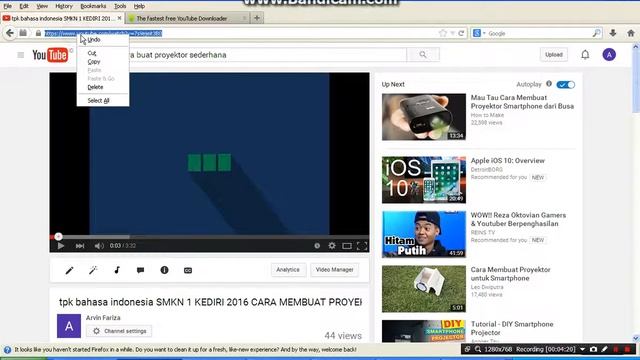Choose Select All in the context menu

coord(103,100)
